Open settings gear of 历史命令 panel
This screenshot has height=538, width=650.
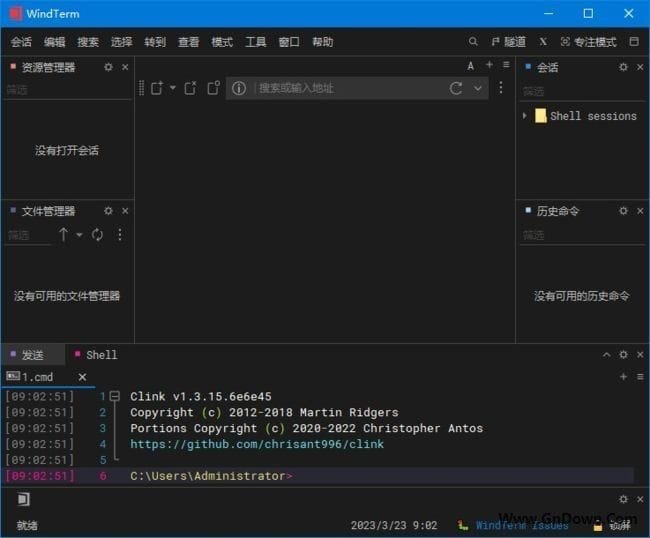point(623,211)
